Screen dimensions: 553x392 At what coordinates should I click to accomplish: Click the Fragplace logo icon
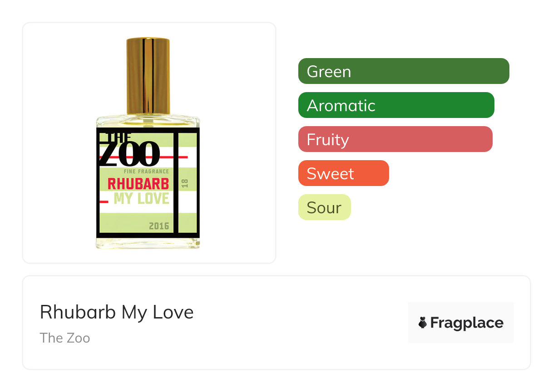tap(423, 323)
